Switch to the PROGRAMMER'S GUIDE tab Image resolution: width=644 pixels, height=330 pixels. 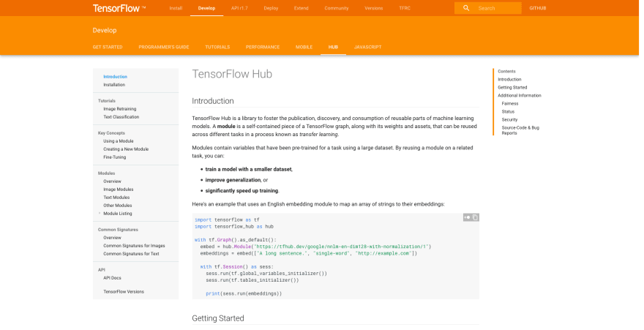pyautogui.click(x=164, y=48)
